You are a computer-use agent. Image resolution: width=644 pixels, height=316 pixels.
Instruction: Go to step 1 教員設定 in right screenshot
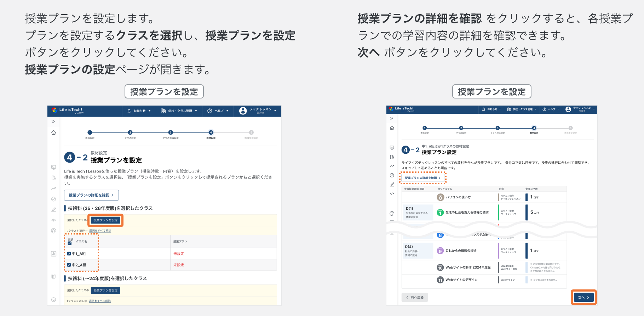[x=425, y=130]
